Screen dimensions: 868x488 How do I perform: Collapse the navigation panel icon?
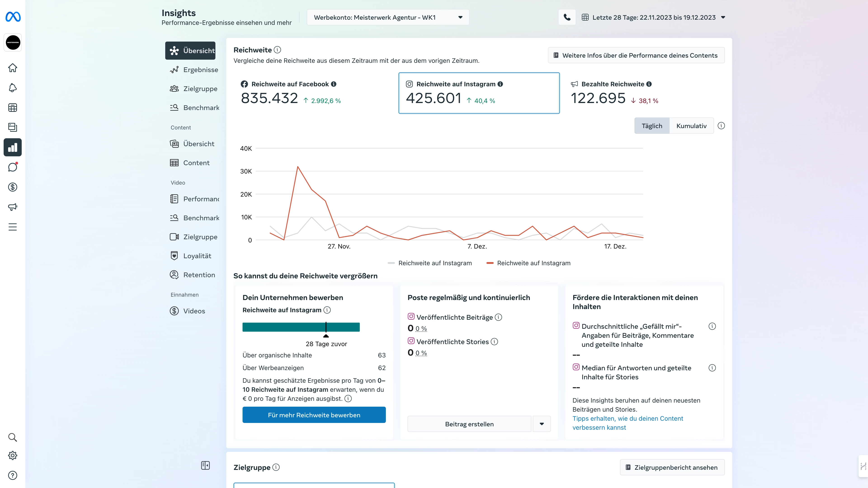click(x=205, y=465)
